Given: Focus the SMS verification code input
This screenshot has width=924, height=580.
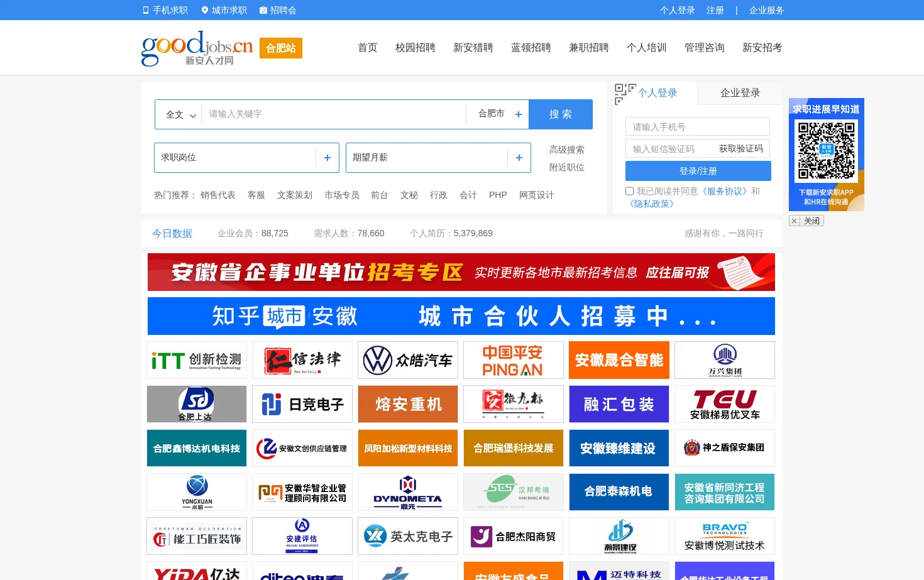Looking at the screenshot, I should coord(669,149).
